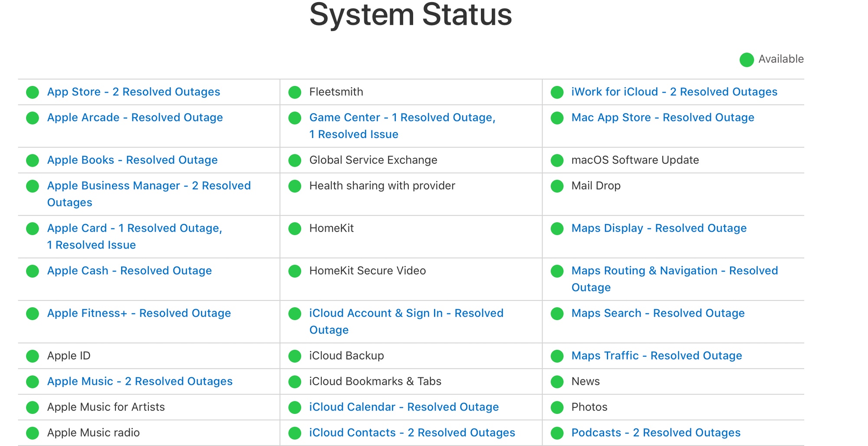The width and height of the screenshot is (868, 446).
Task: Click green status dot beside Apple Arcade
Action: (33, 118)
